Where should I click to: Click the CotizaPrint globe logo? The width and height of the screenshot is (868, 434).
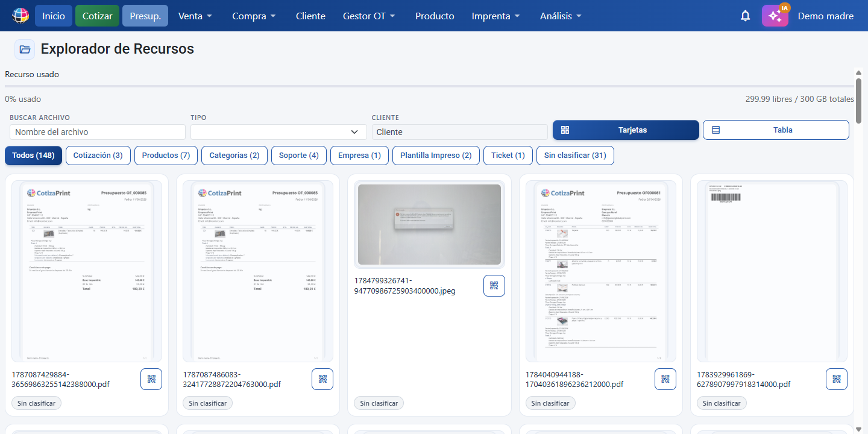point(20,16)
